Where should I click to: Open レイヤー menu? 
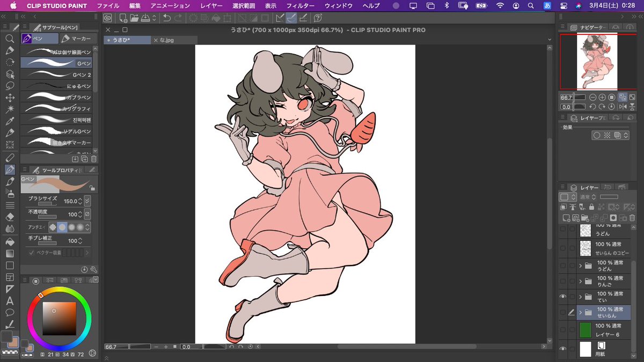(211, 5)
